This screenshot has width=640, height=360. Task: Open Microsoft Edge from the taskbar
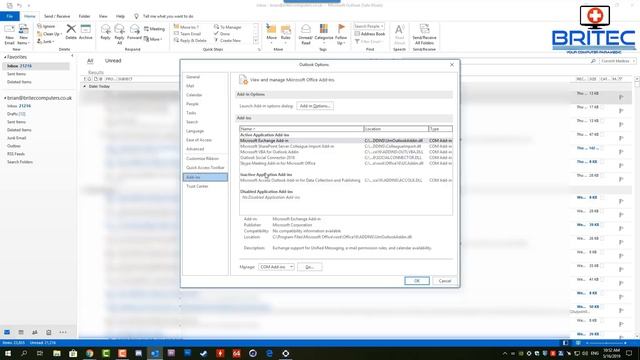pos(269,353)
